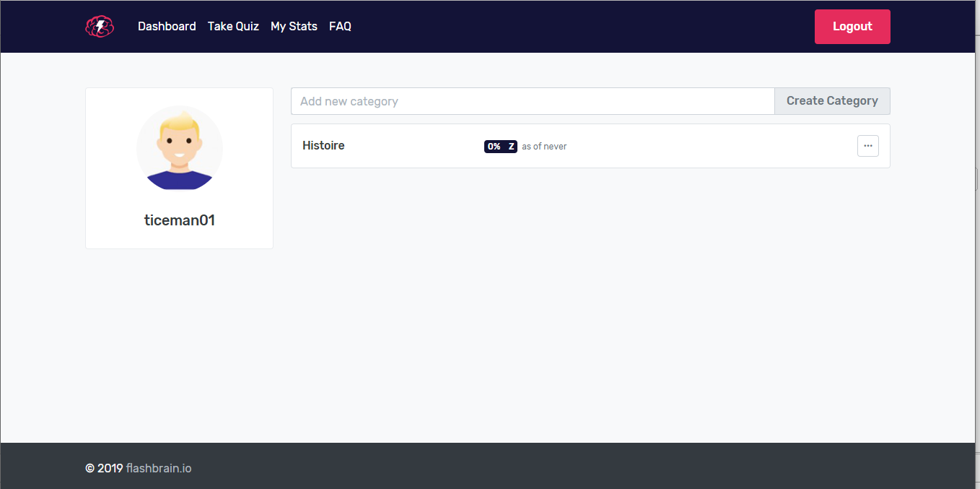Focus the Add new category field

(x=533, y=101)
